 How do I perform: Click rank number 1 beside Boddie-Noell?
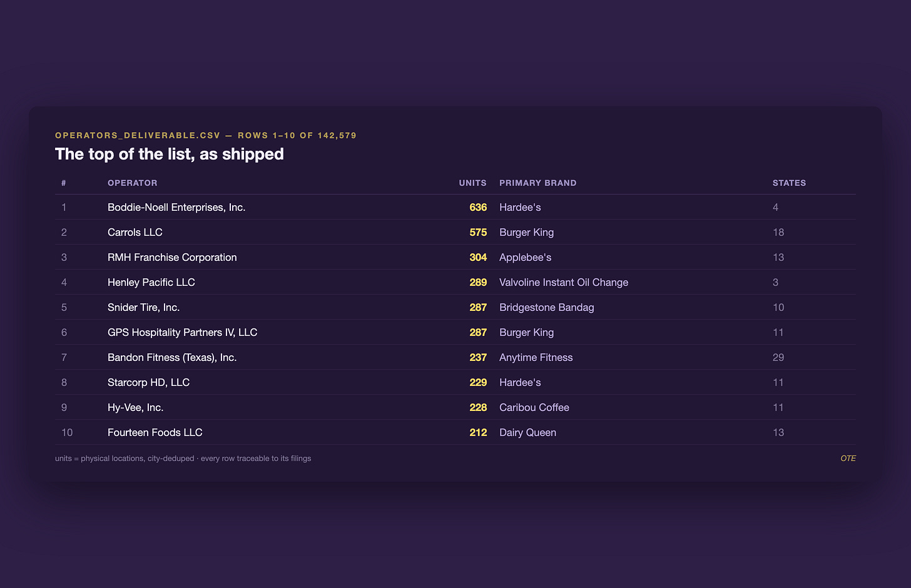point(64,207)
